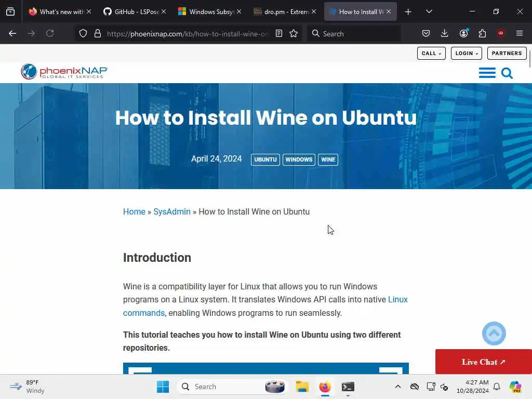This screenshot has height=399, width=532.
Task: Open the weather widget in taskbar
Action: pos(27,387)
